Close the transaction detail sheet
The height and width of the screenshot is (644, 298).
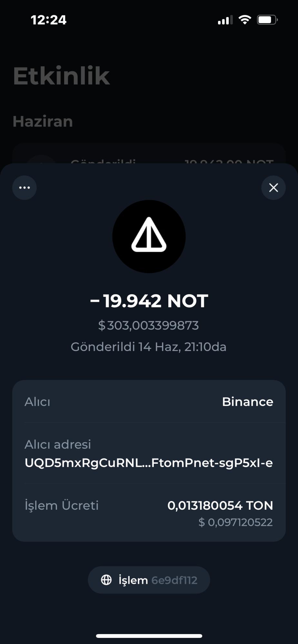click(x=273, y=187)
